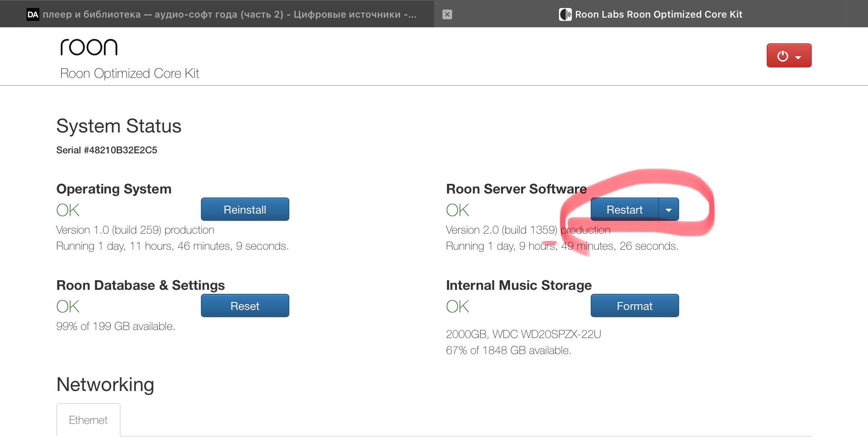Image resolution: width=868 pixels, height=448 pixels.
Task: Click the System Status heading
Action: point(119,126)
